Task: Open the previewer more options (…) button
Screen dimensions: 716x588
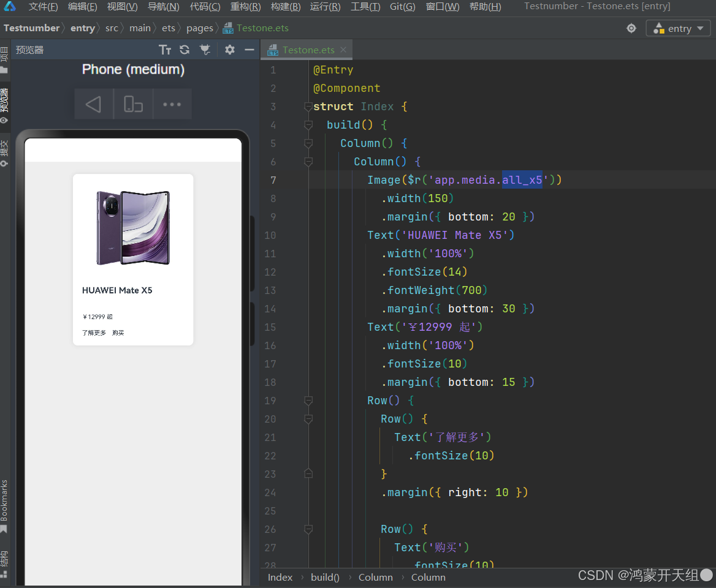Action: [x=172, y=105]
